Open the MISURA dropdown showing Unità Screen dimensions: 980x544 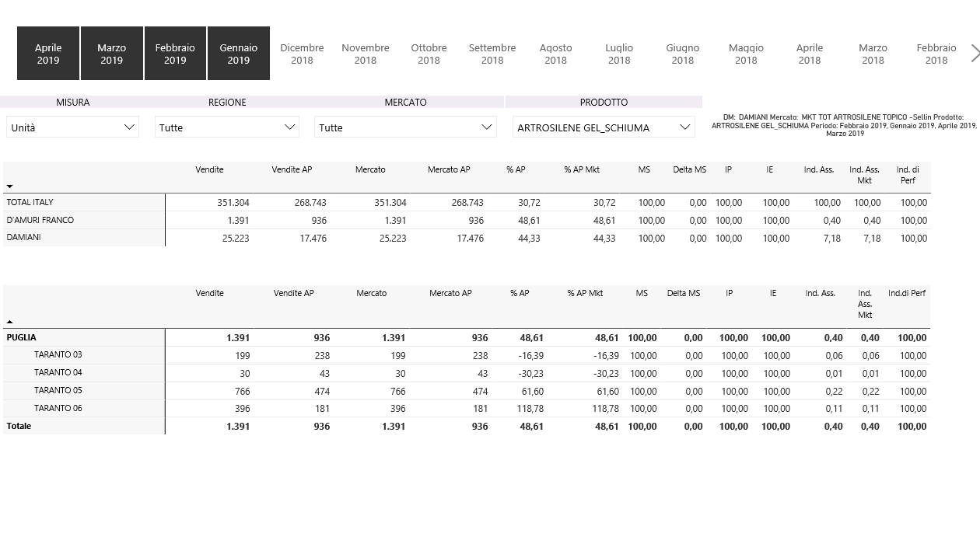(72, 127)
